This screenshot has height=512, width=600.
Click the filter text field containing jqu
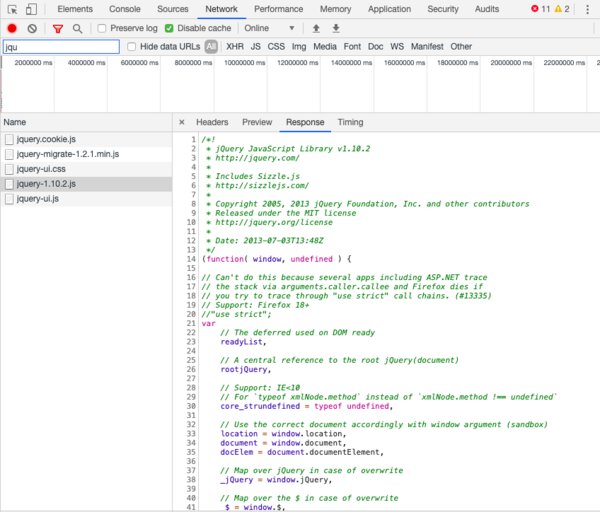[x=61, y=47]
